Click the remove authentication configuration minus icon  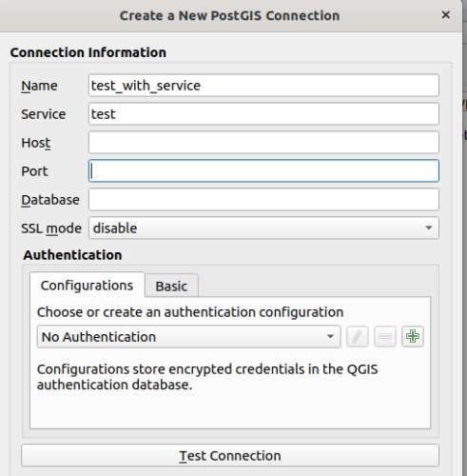point(385,336)
